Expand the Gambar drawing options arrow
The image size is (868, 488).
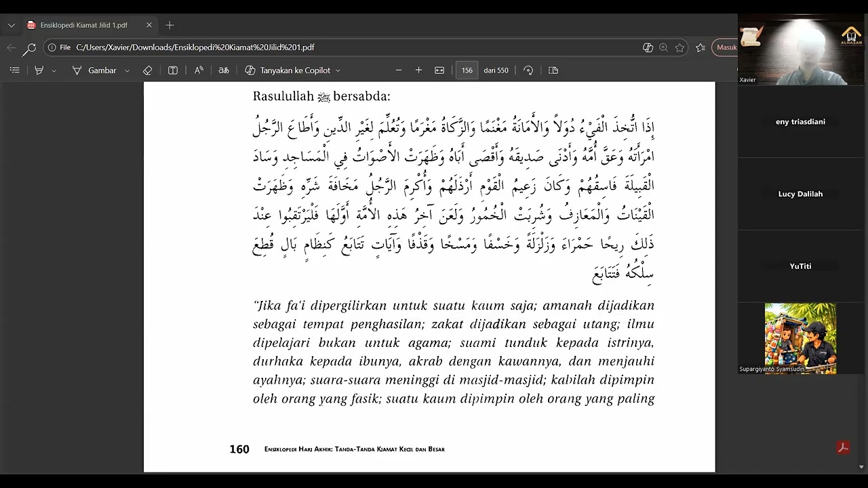(x=127, y=70)
